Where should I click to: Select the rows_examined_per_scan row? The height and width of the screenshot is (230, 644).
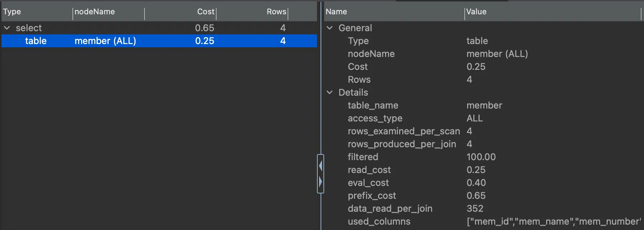[x=403, y=131]
